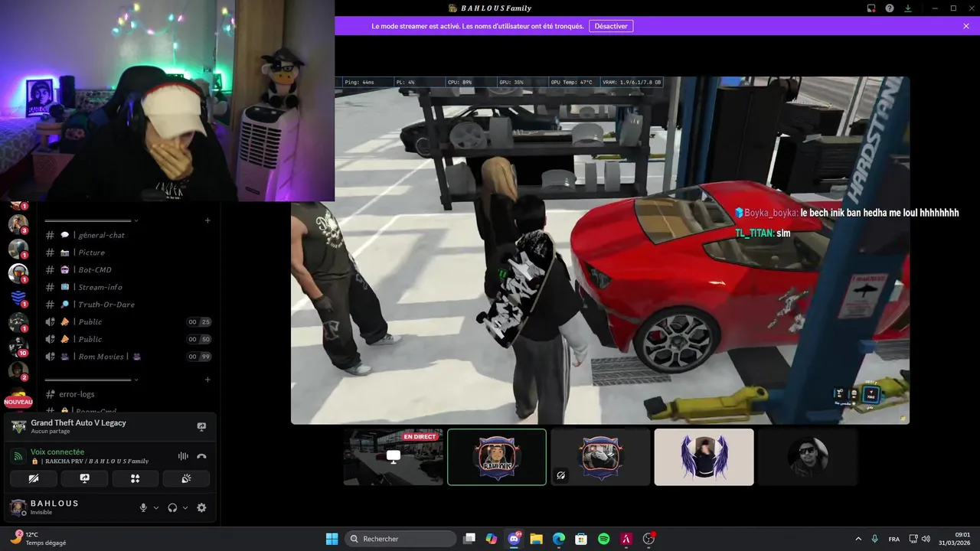Disconnect from voice with the hang-up icon

tap(201, 456)
